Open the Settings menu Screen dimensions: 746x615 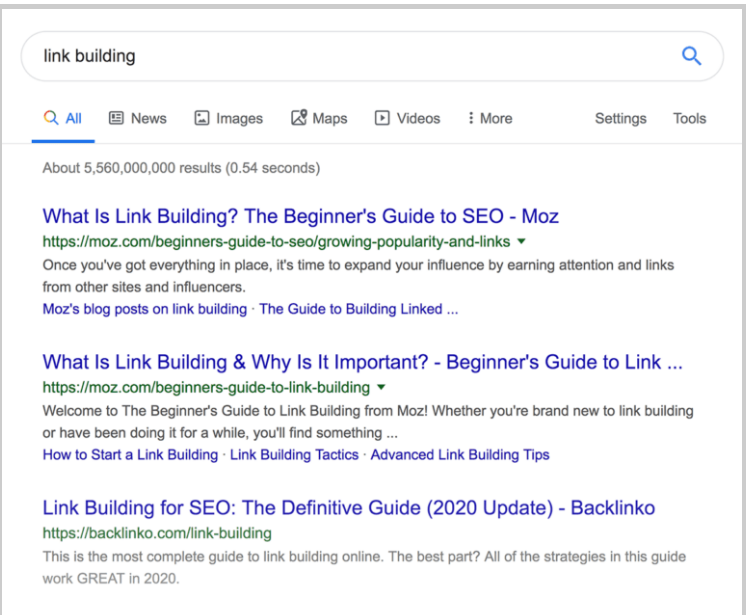[x=620, y=118]
